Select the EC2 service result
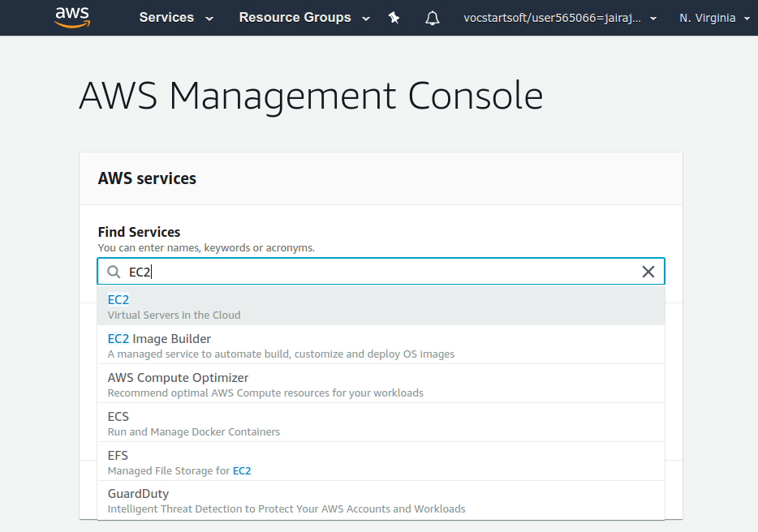The height and width of the screenshot is (532, 758). pos(118,299)
